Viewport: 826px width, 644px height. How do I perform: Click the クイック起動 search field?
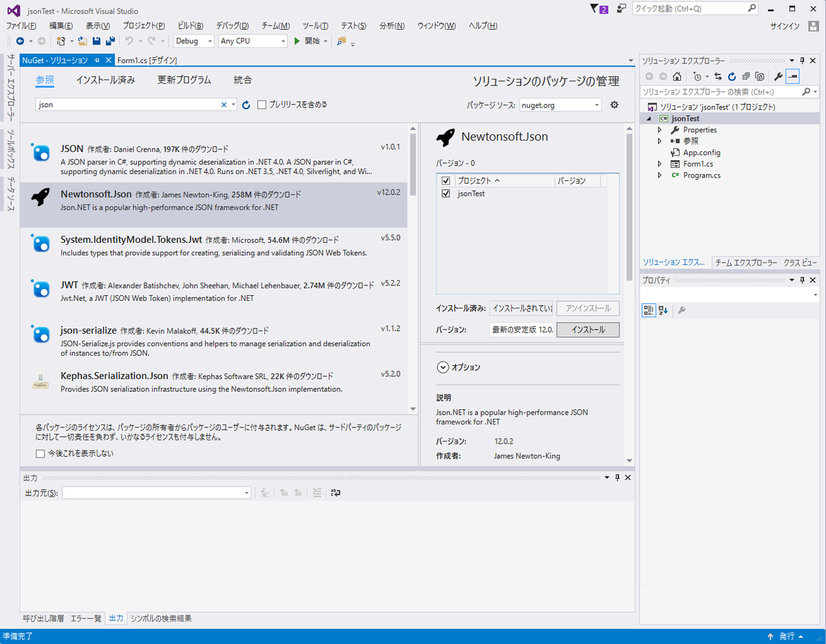pos(695,9)
